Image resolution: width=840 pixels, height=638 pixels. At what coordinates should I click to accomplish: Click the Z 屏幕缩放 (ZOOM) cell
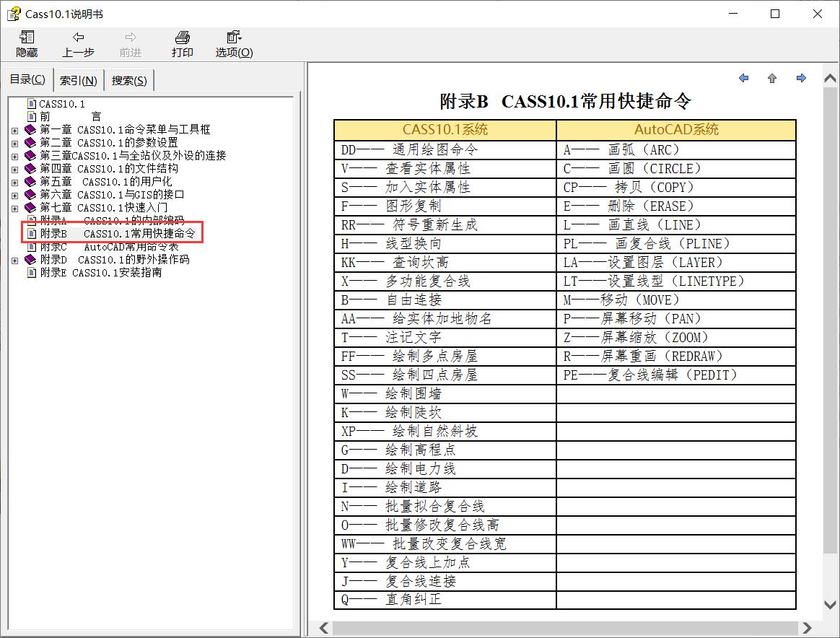(676, 338)
